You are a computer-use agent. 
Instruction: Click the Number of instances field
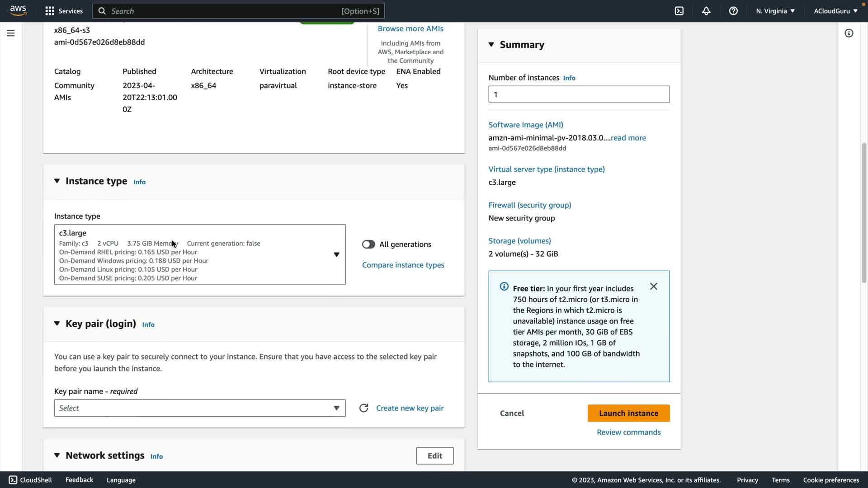point(579,94)
